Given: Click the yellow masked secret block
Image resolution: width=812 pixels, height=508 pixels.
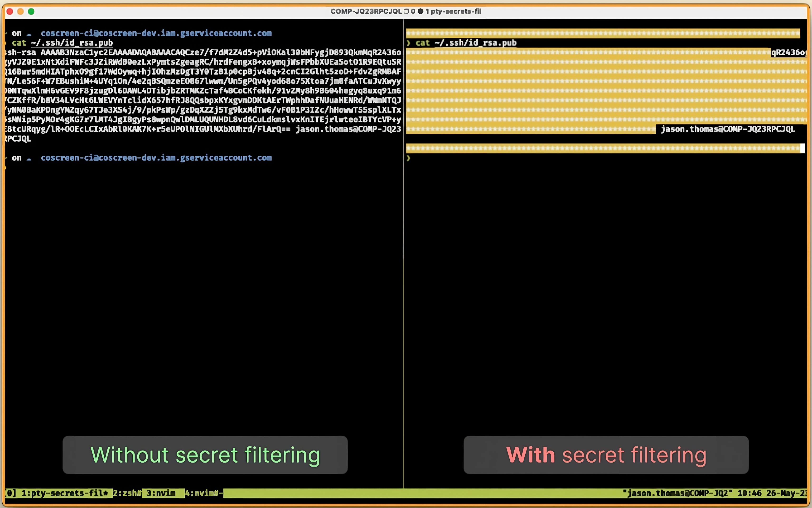Looking at the screenshot, I should (x=588, y=91).
